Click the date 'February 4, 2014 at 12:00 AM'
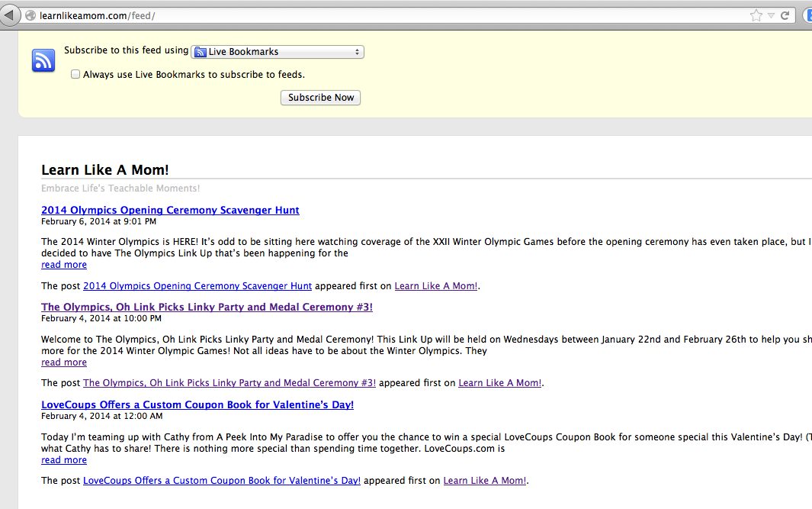This screenshot has width=812, height=509. [x=102, y=416]
